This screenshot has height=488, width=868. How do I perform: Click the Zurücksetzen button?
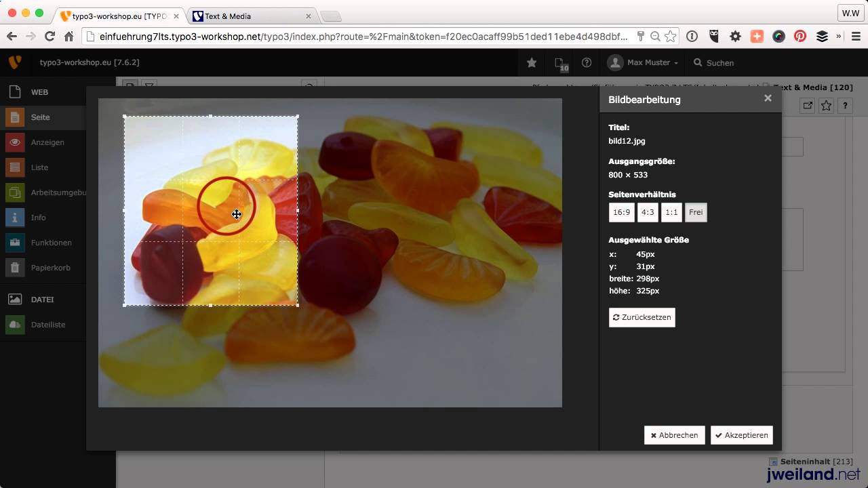click(x=642, y=317)
